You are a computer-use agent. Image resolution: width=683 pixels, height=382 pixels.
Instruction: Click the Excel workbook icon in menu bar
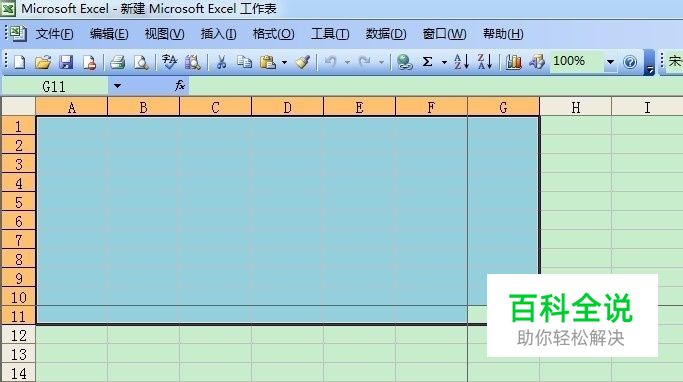(x=18, y=34)
